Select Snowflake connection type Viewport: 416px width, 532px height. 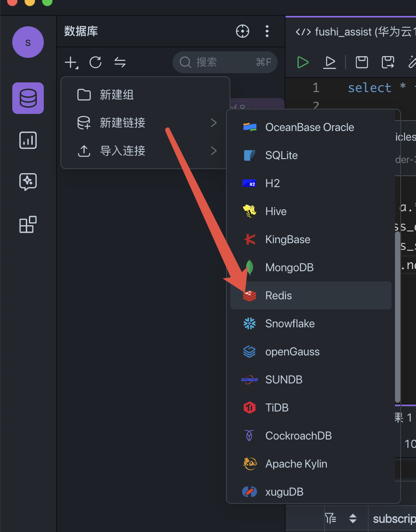pos(311,323)
